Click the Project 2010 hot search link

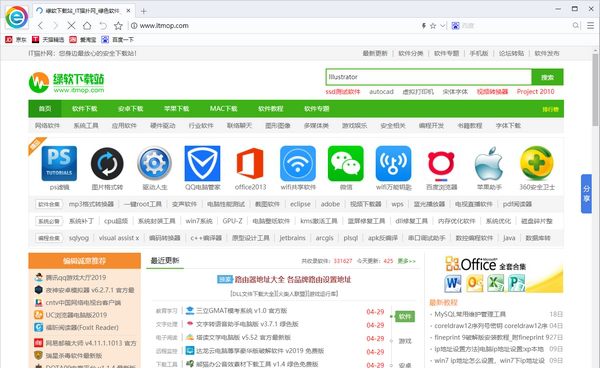pos(535,91)
